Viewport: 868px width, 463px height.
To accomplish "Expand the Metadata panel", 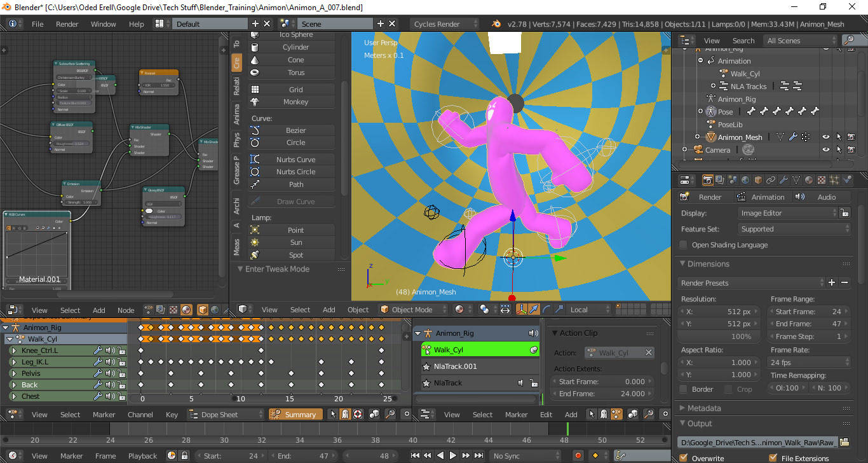I will click(703, 408).
